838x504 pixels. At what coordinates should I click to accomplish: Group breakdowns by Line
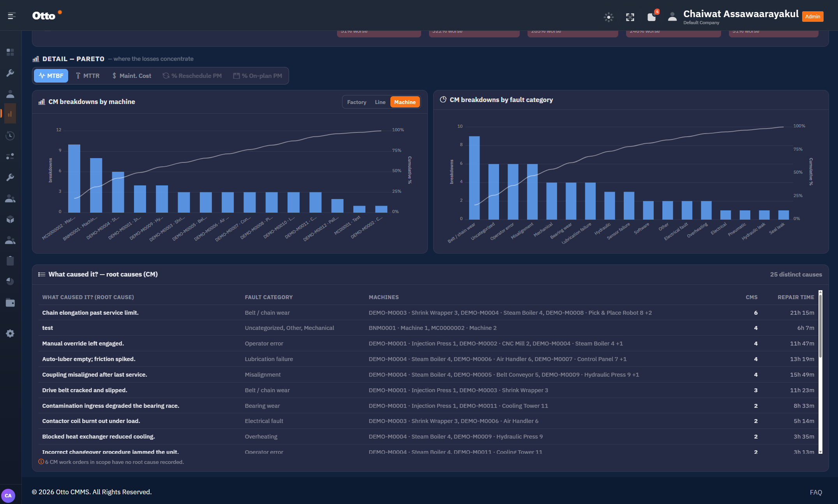(x=380, y=102)
